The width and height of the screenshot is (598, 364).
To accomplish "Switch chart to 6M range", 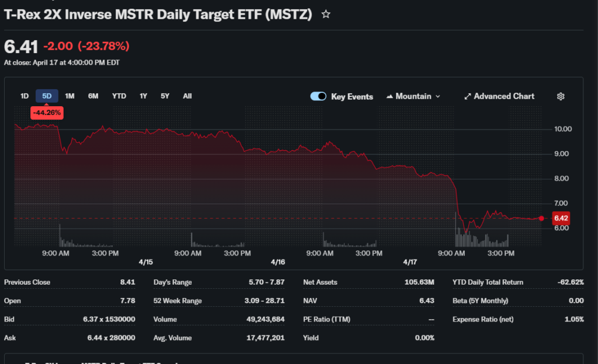I will pos(93,96).
